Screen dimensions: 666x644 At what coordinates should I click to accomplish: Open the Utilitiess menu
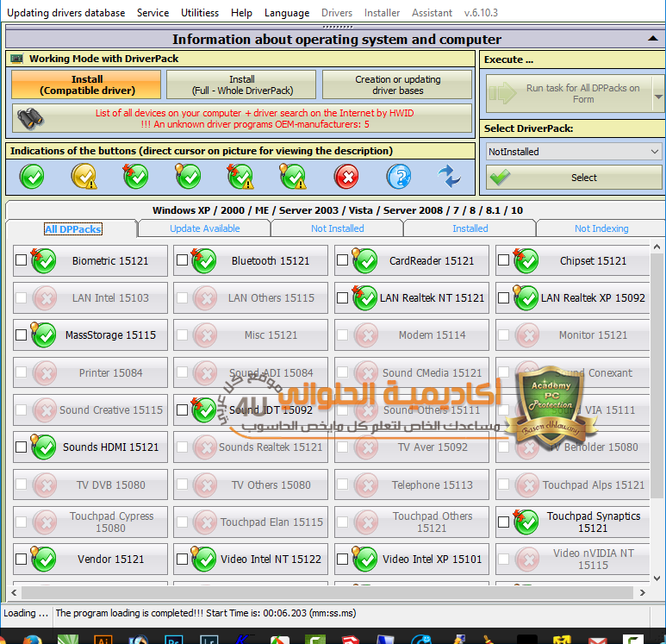(200, 13)
